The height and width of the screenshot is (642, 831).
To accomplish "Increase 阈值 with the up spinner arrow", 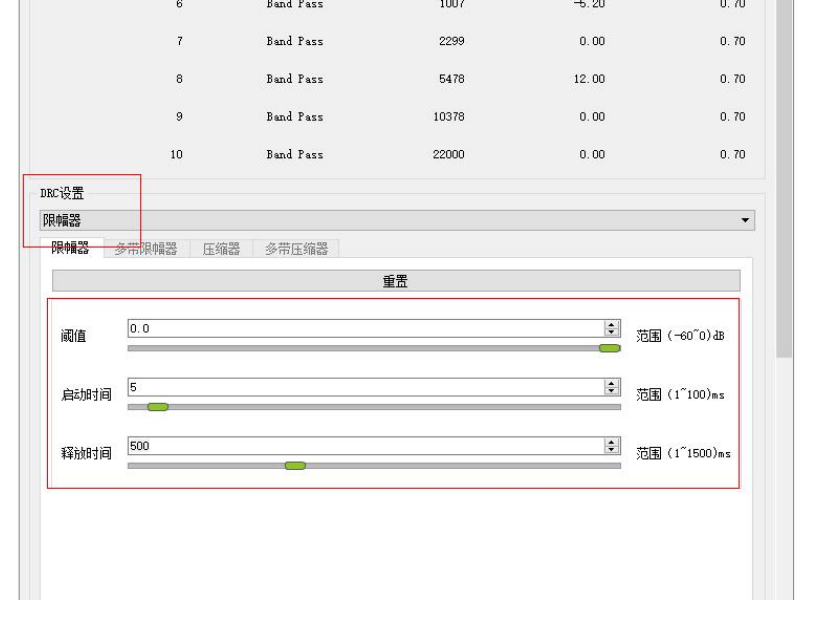I will (612, 324).
